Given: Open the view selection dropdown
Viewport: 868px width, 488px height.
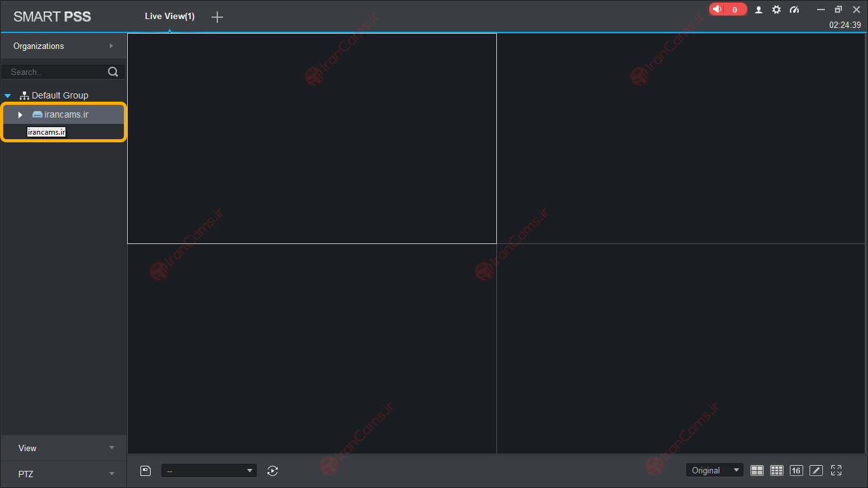Looking at the screenshot, I should (208, 471).
